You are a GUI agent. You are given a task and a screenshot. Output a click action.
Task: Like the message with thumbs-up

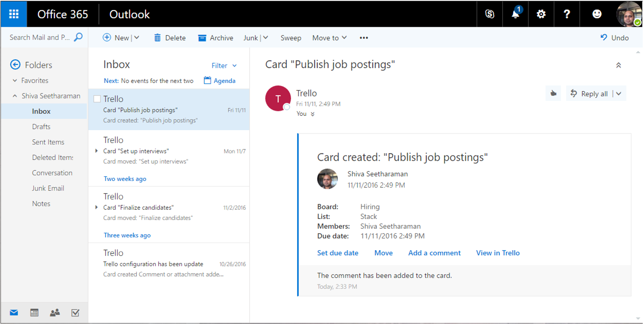[x=553, y=94]
